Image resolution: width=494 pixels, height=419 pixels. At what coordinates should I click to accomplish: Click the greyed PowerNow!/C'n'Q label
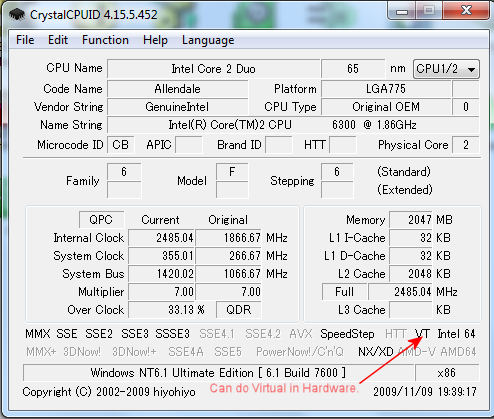(300, 352)
